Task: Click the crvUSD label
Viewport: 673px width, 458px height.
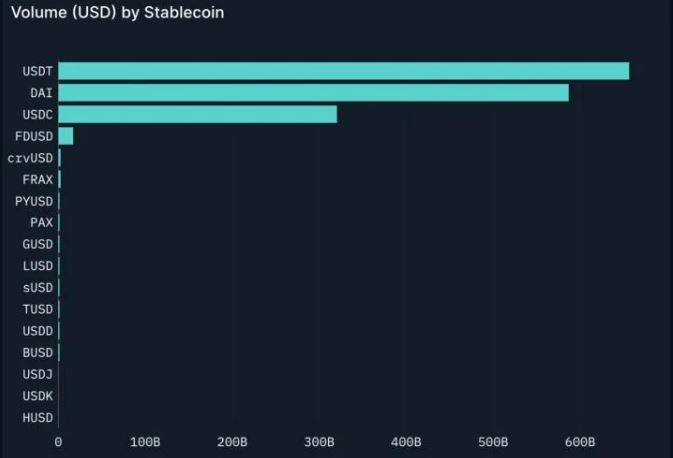Action: (30, 158)
